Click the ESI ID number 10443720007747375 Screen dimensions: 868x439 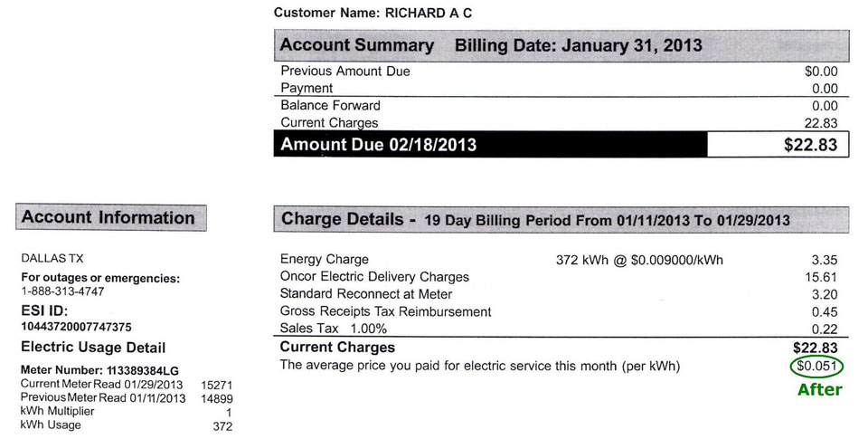point(76,327)
